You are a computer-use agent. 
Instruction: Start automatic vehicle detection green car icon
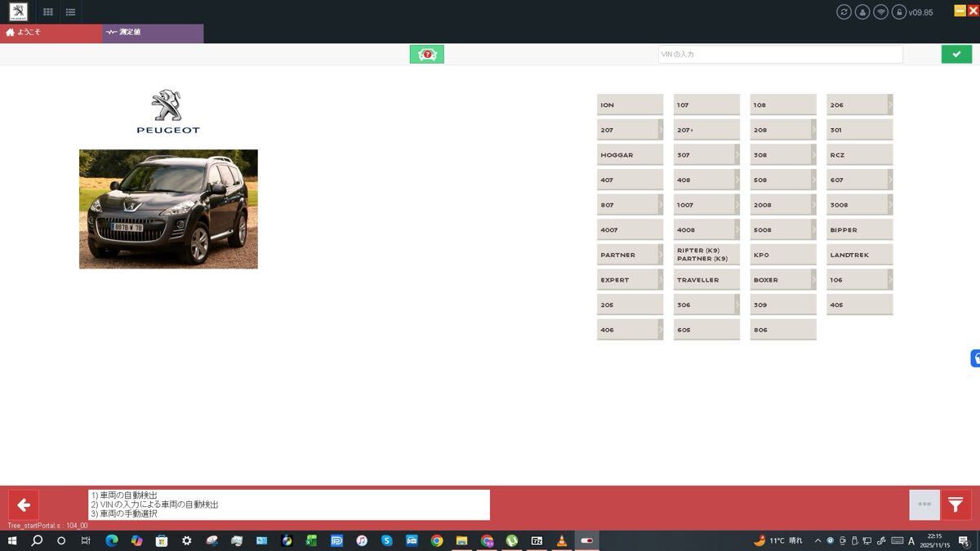[x=426, y=54]
